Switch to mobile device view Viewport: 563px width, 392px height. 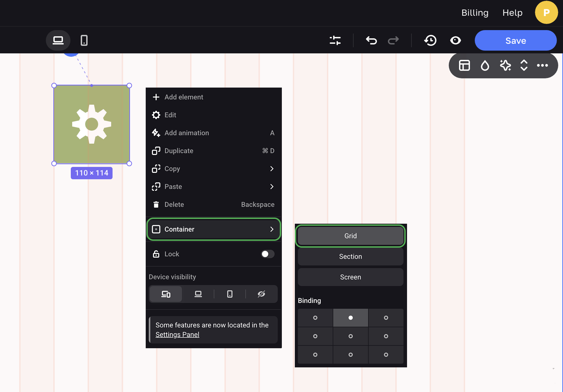[84, 40]
